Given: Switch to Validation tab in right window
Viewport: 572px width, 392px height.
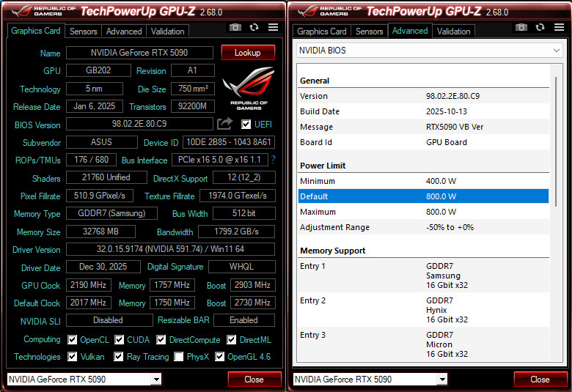Looking at the screenshot, I should click(x=453, y=32).
